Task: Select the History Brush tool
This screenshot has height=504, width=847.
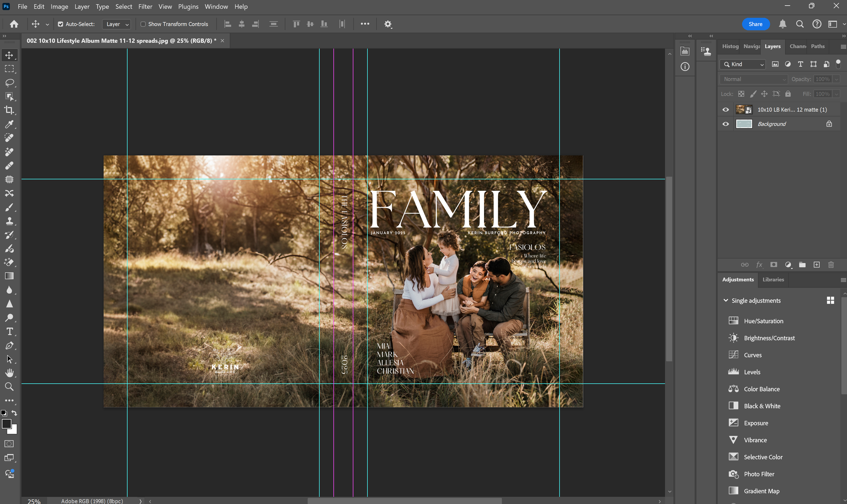Action: (x=9, y=235)
